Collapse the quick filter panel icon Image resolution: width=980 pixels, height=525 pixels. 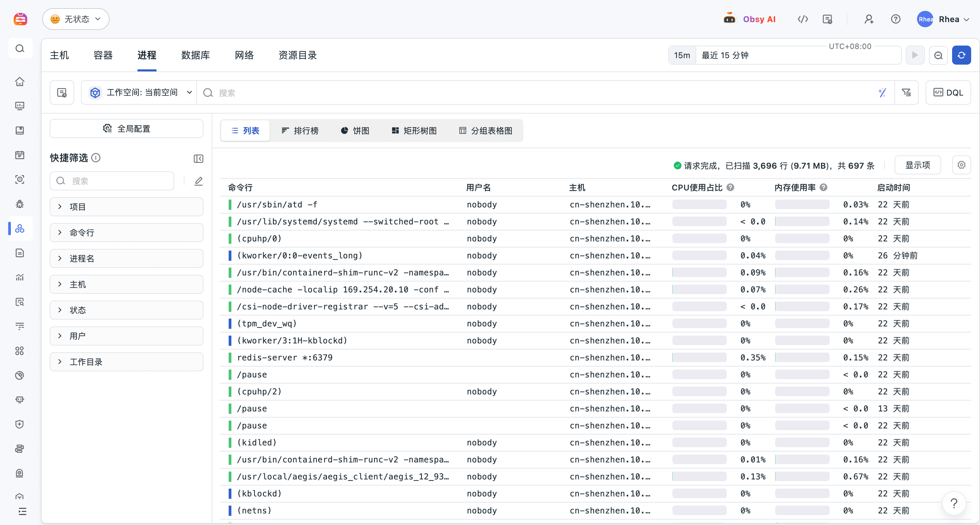[198, 158]
